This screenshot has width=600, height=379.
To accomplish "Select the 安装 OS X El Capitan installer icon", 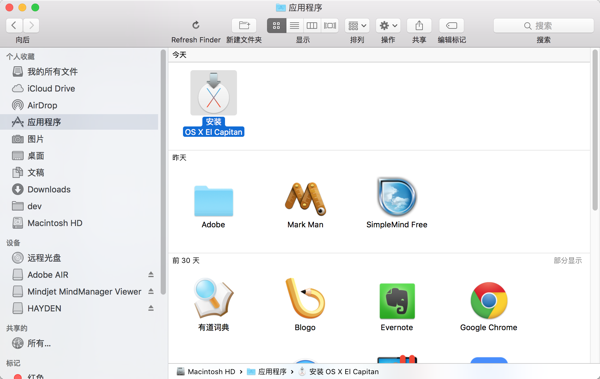I will pyautogui.click(x=214, y=93).
